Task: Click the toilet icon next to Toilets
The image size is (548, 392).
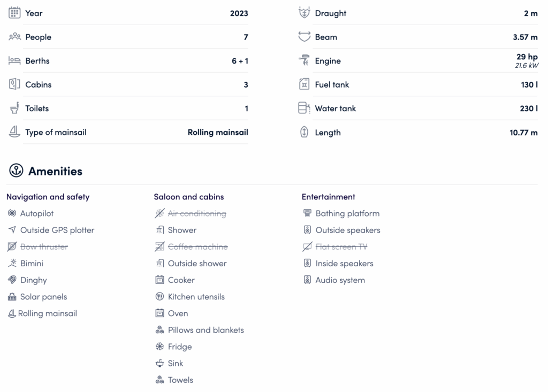Action: click(14, 108)
